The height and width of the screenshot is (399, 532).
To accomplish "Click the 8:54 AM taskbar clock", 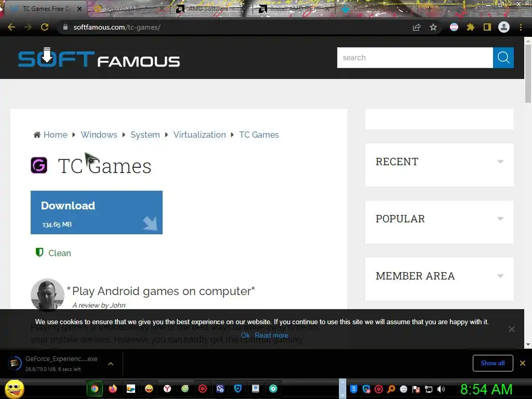I will click(x=486, y=389).
